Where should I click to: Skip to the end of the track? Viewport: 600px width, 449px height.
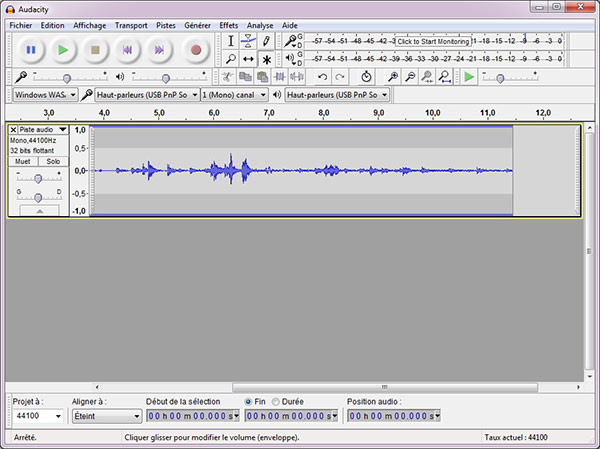159,50
